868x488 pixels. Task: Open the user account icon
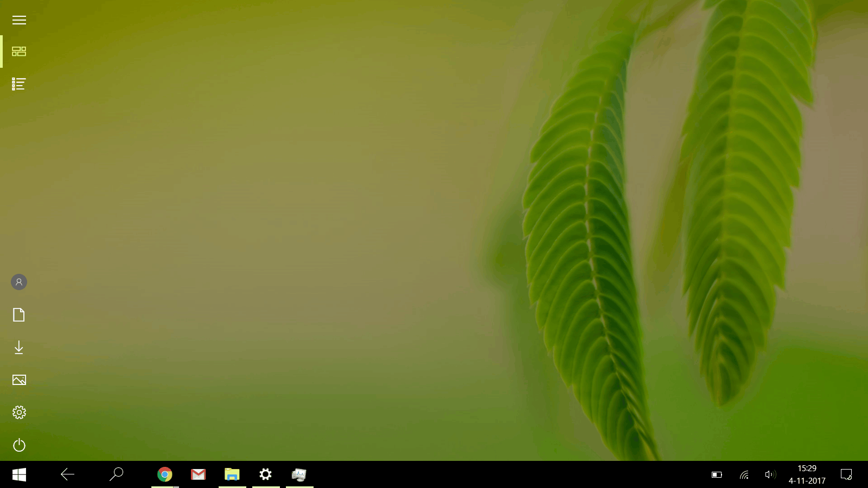click(19, 282)
